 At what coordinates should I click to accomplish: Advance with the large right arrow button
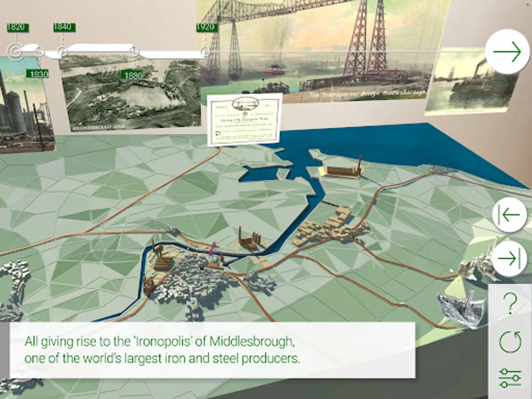tap(507, 52)
